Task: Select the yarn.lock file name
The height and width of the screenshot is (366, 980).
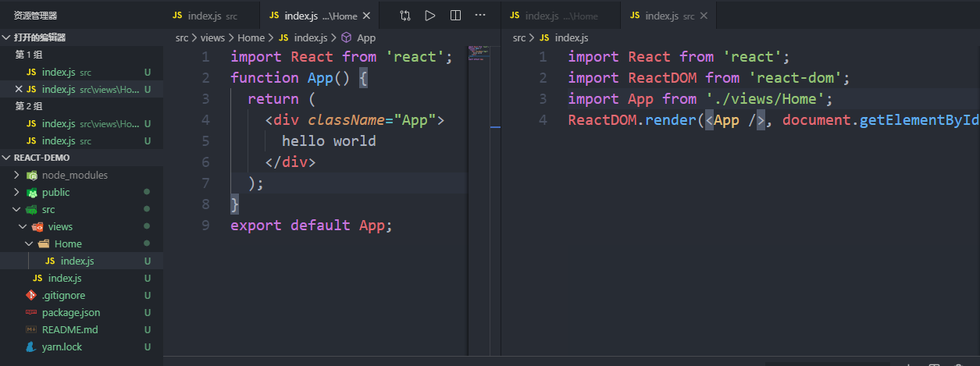Action: point(62,347)
